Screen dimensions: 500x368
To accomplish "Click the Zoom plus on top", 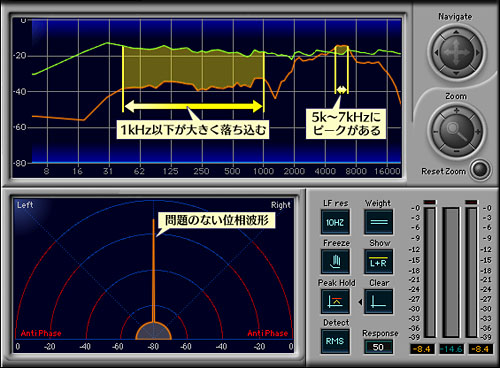I will (x=456, y=111).
